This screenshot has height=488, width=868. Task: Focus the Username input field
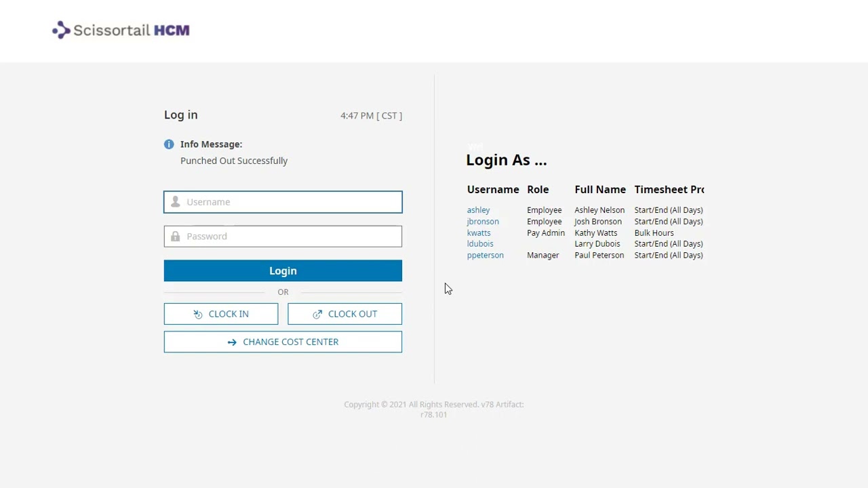[283, 202]
